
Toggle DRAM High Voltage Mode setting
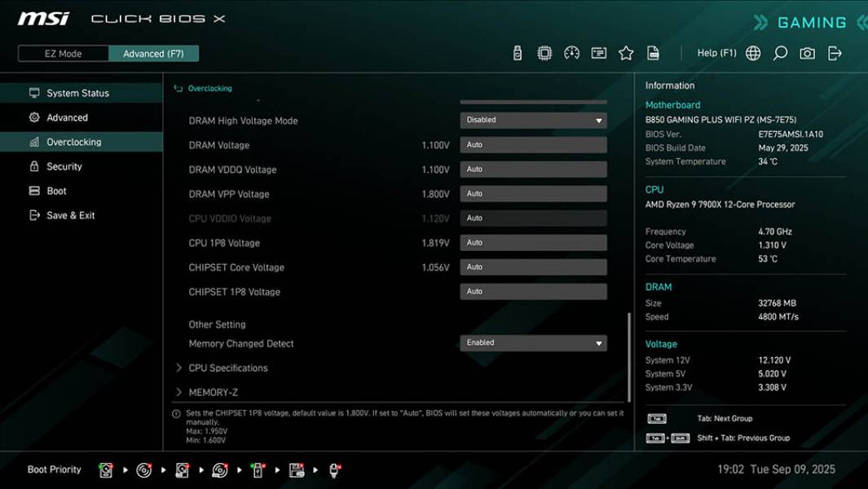pos(533,119)
